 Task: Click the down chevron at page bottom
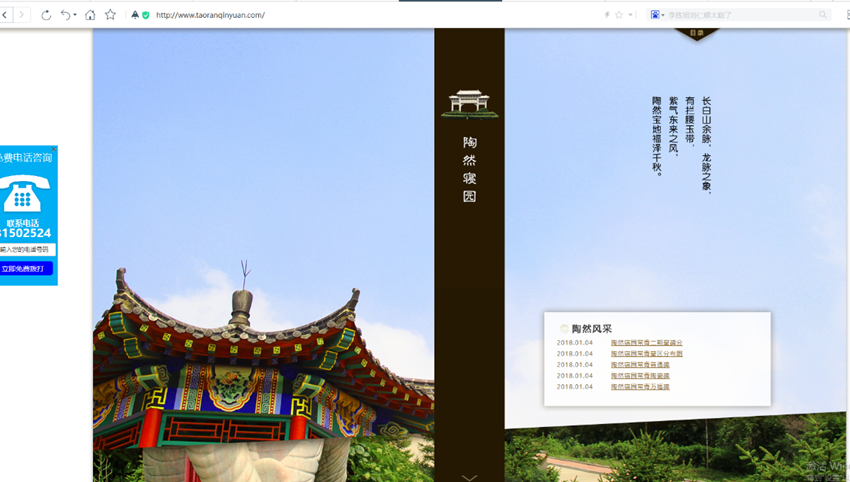469,477
